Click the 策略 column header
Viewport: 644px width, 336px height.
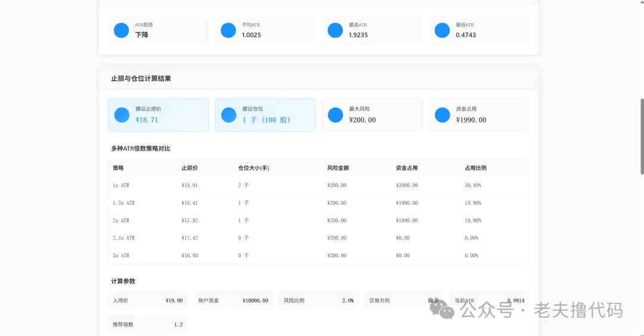pyautogui.click(x=118, y=168)
